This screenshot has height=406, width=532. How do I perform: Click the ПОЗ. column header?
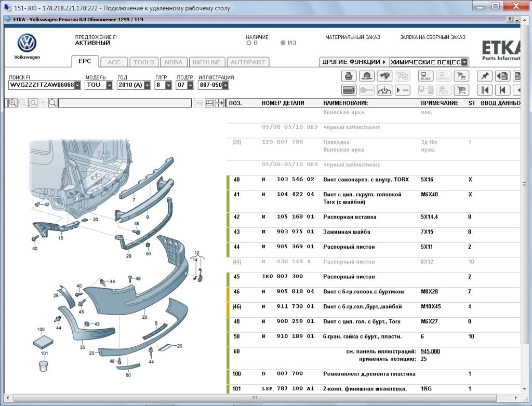235,103
